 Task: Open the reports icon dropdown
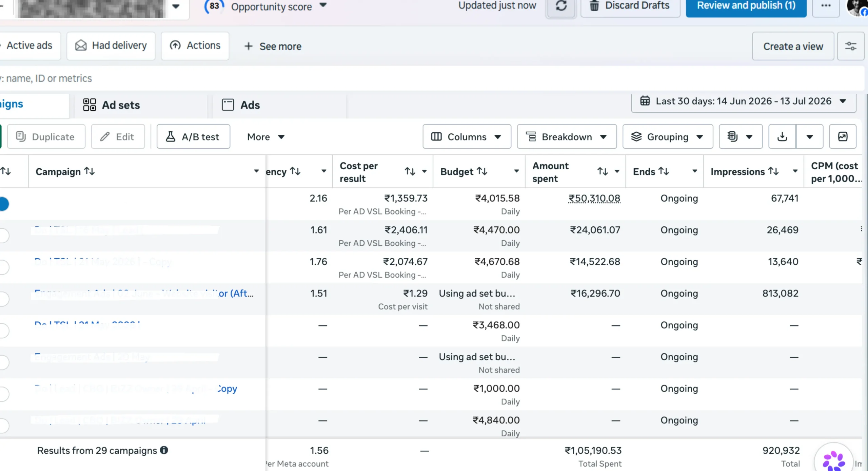[741, 137]
